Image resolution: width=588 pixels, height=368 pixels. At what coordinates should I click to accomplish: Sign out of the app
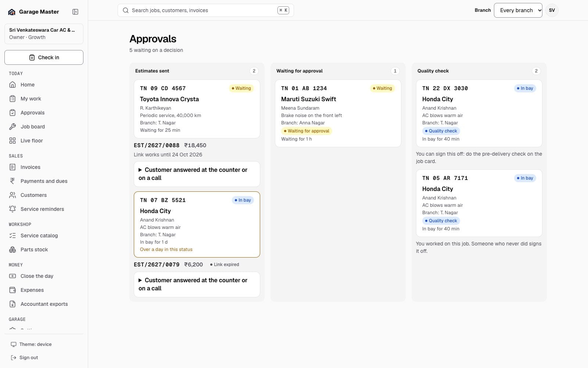(x=44, y=358)
